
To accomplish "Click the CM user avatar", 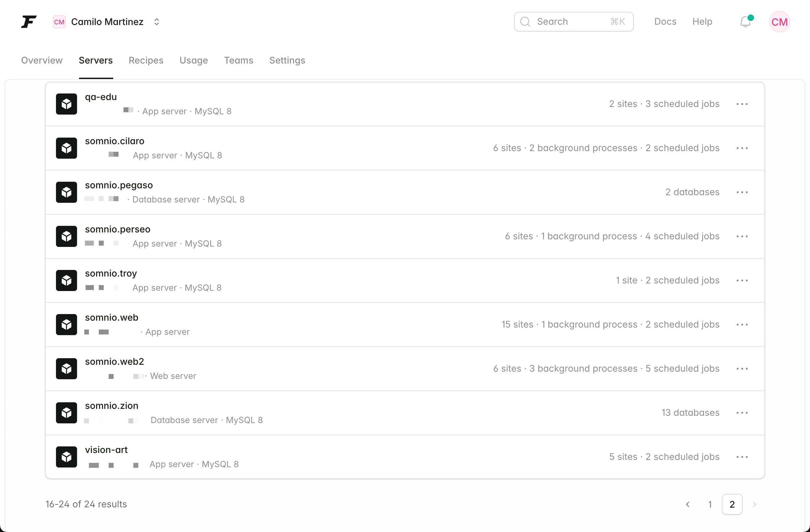I will (x=779, y=22).
